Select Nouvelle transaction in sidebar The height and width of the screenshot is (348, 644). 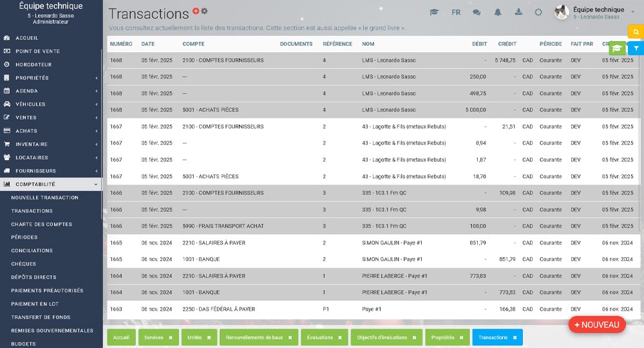click(x=44, y=197)
